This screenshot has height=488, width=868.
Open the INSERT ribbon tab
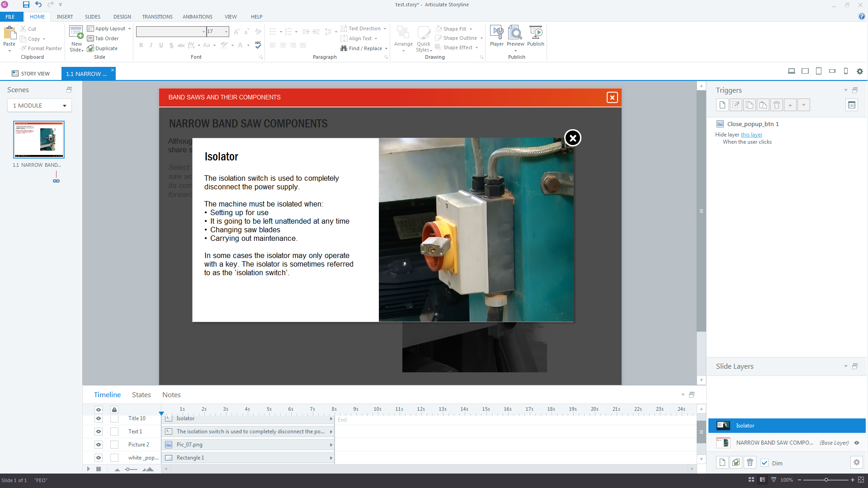(65, 17)
